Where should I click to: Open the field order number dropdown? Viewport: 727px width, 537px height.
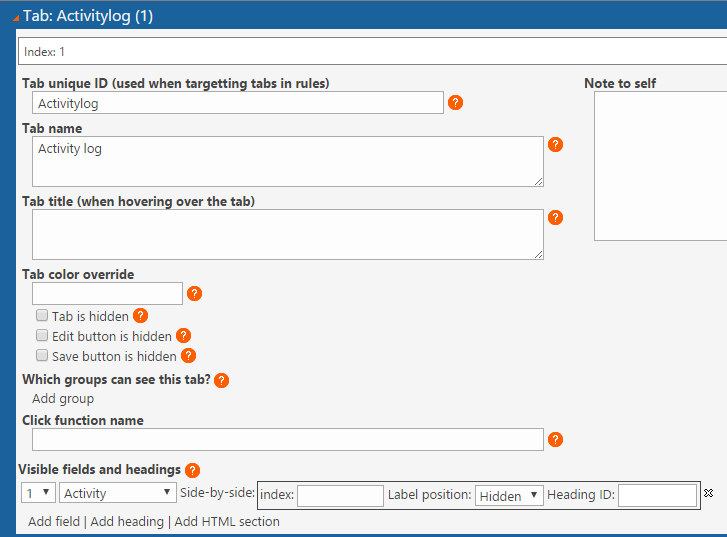38,492
